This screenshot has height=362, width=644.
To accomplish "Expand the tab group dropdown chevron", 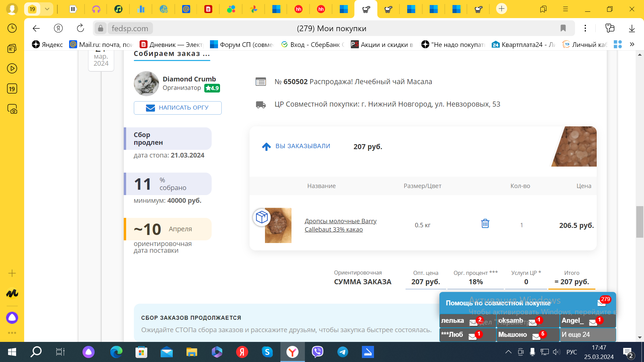I will tap(47, 9).
